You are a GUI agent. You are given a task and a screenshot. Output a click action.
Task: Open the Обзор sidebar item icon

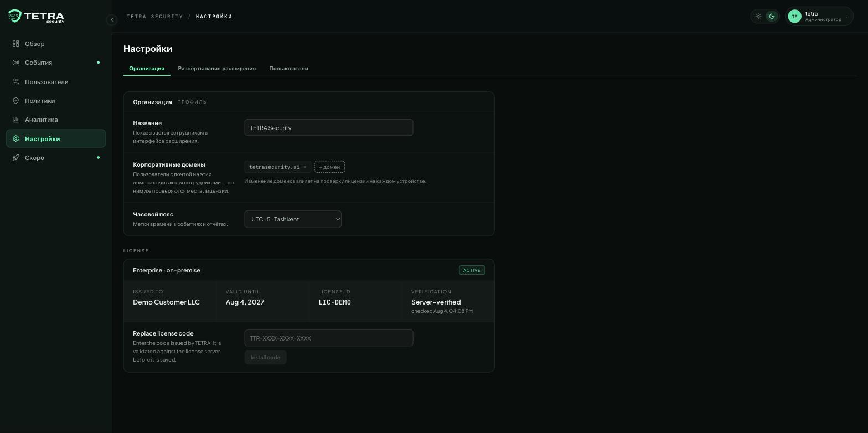point(16,44)
